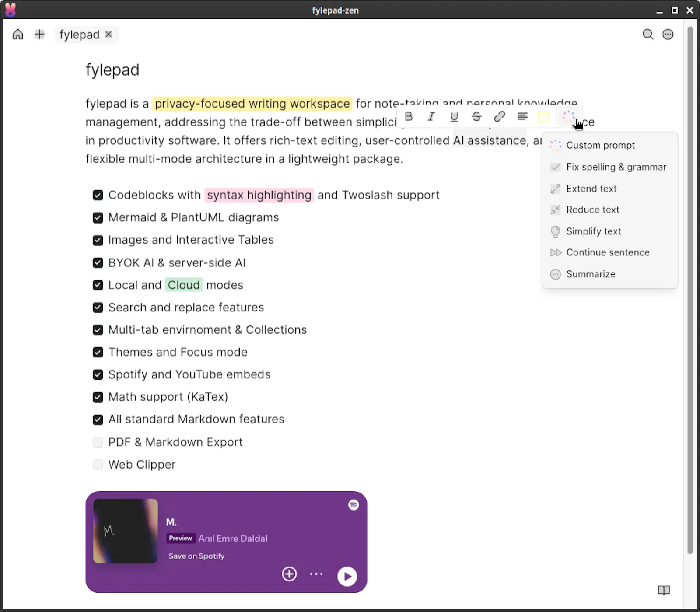The width and height of the screenshot is (700, 612).
Task: Uncheck Mermaid & PlantUML diagrams
Action: 98,217
